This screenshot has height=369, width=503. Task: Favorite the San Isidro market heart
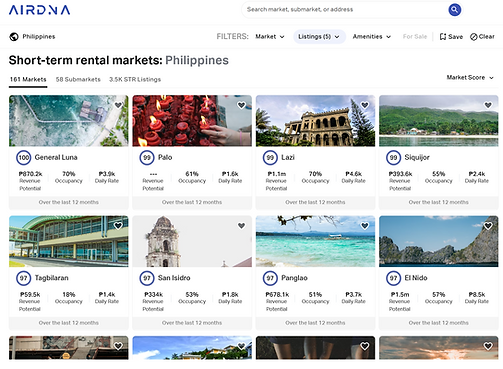[x=241, y=226]
